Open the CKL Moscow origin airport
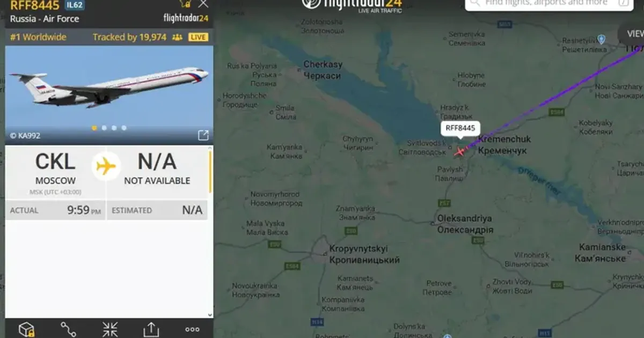 click(55, 169)
